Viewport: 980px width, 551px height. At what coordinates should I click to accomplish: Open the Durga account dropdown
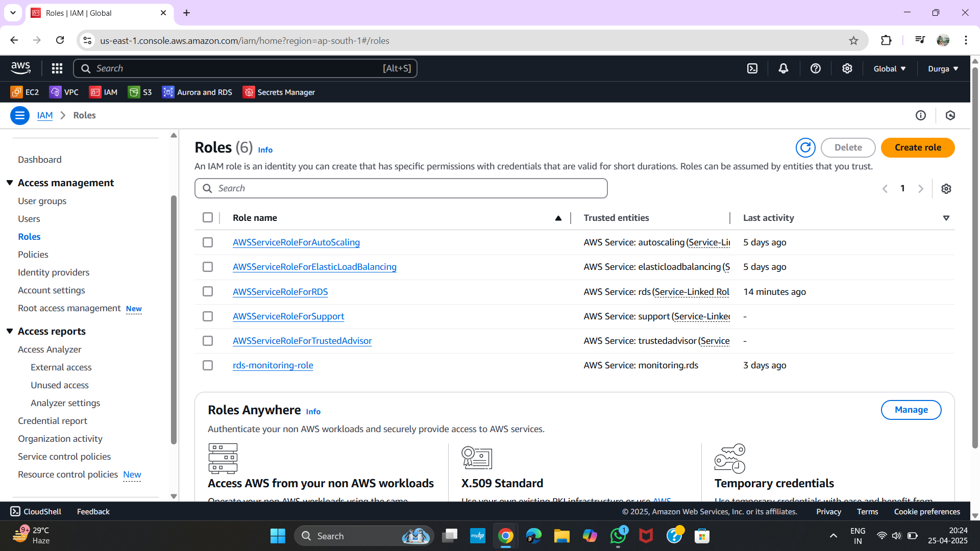[943, 68]
